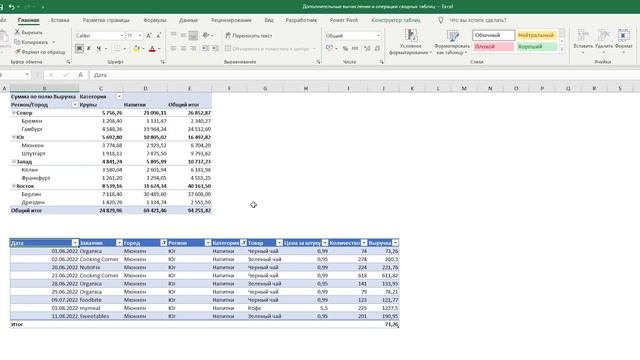
Task: Select column header J
Action: [x=383, y=88]
